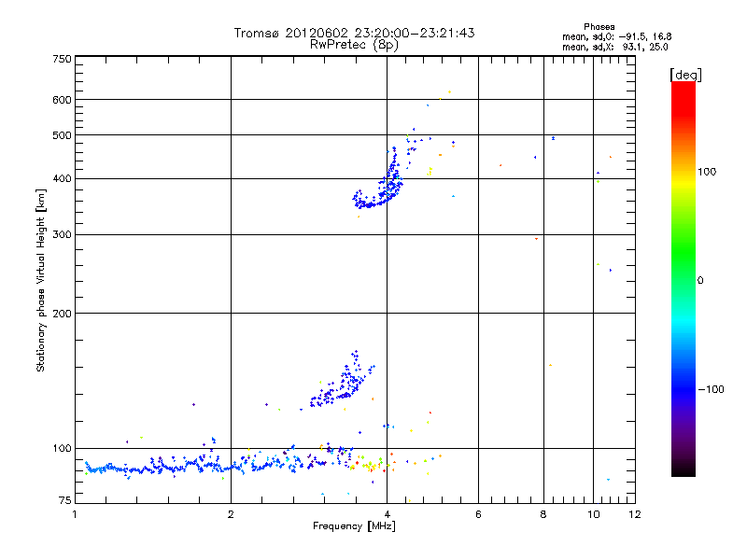747x560 pixels.
Task: Click the colorbar tick label "0"
Action: (700, 280)
